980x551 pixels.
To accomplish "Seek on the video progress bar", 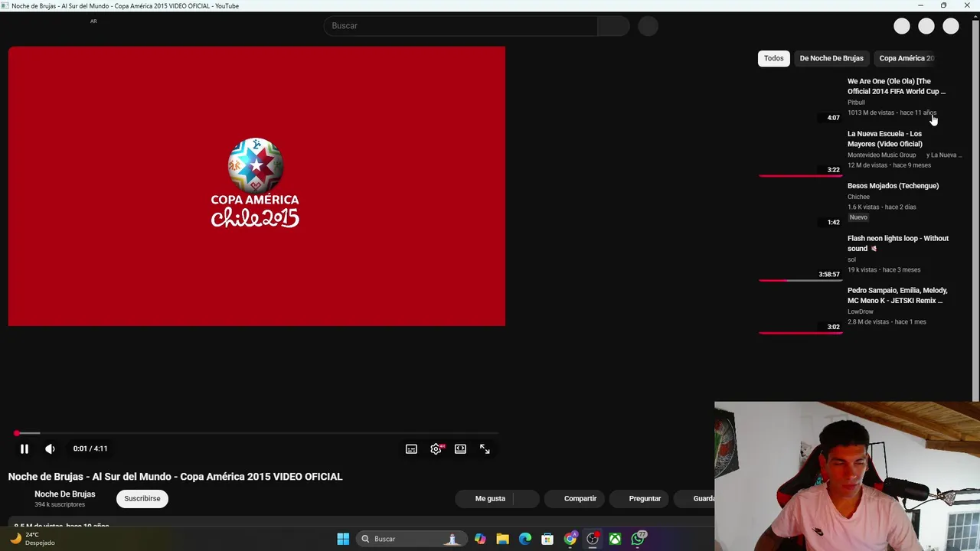I will click(256, 433).
